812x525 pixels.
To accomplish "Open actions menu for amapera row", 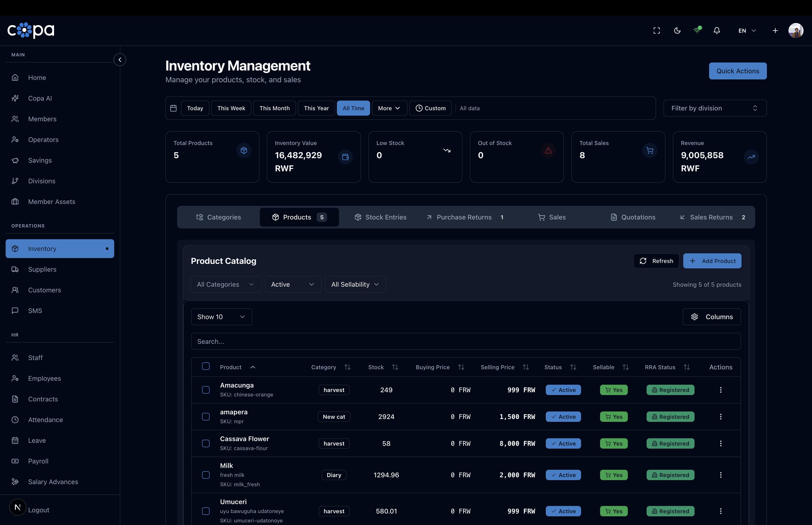I will 721,417.
